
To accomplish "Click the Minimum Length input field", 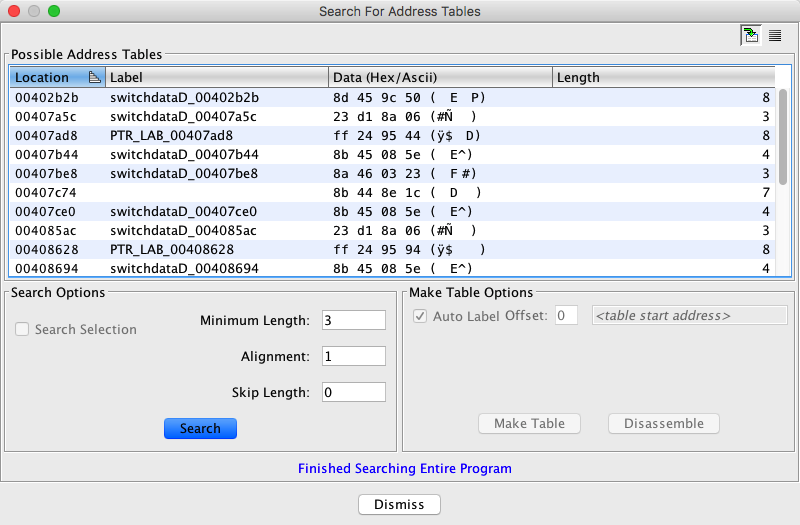I will tap(352, 320).
